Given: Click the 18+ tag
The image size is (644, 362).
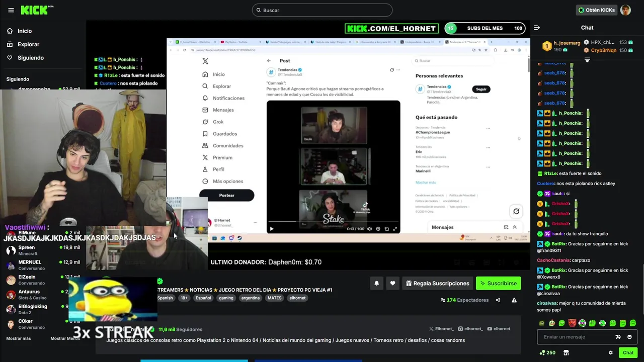Looking at the screenshot, I should 184,298.
